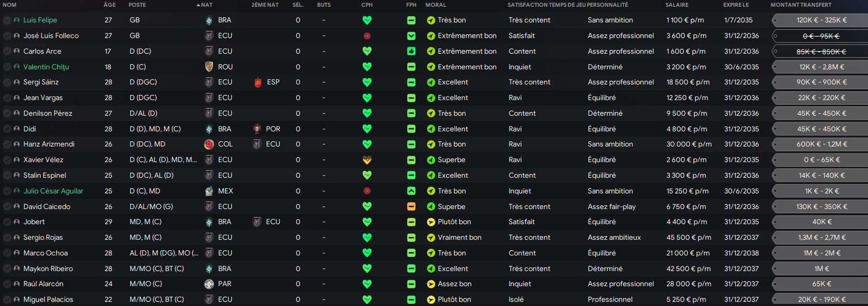Tick the selection checkbox for Sergi Sáinz
This screenshot has height=306, width=868.
click(7, 82)
